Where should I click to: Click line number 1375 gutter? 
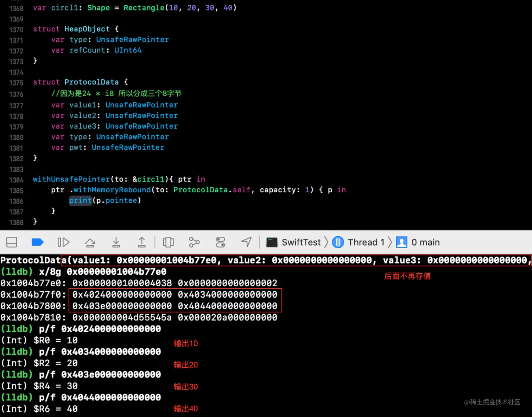(x=16, y=83)
